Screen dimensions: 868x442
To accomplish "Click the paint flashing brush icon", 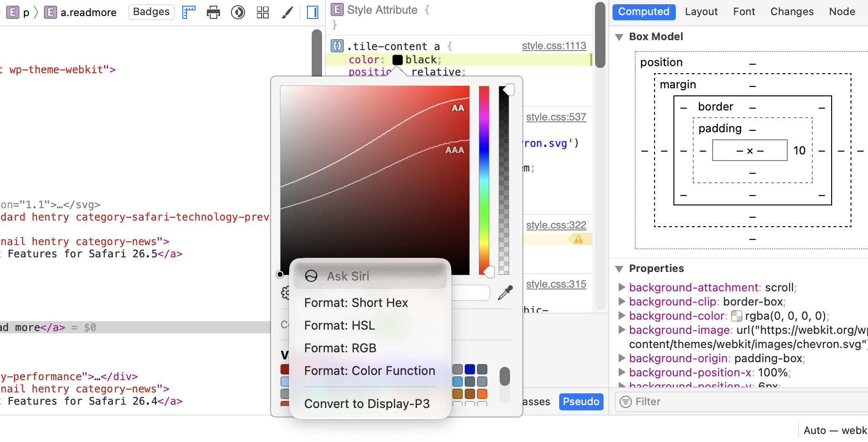I will (x=287, y=12).
